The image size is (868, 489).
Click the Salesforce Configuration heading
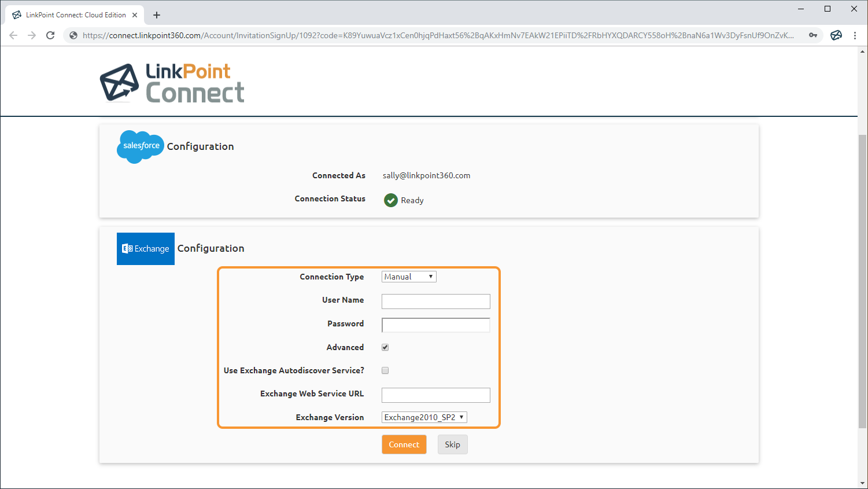click(201, 146)
